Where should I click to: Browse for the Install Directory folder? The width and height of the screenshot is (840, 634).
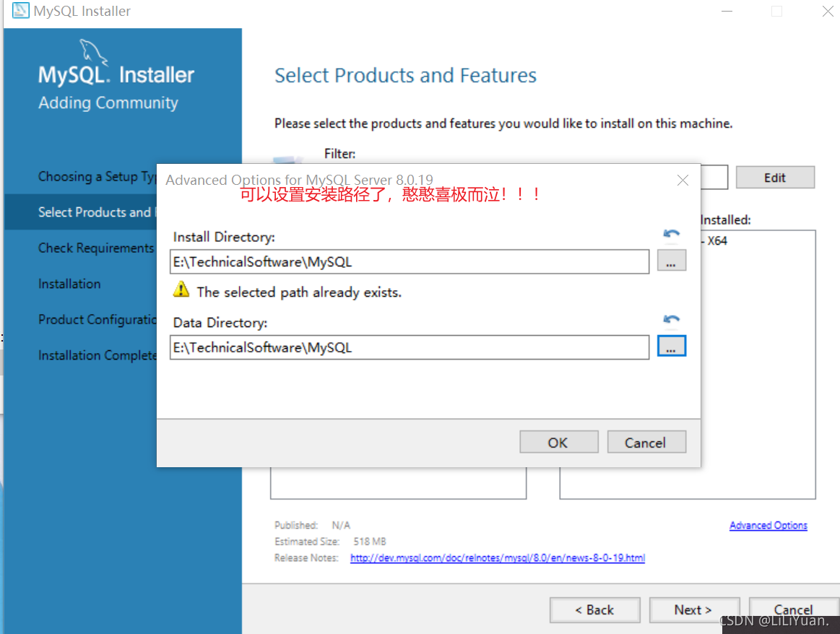671,261
